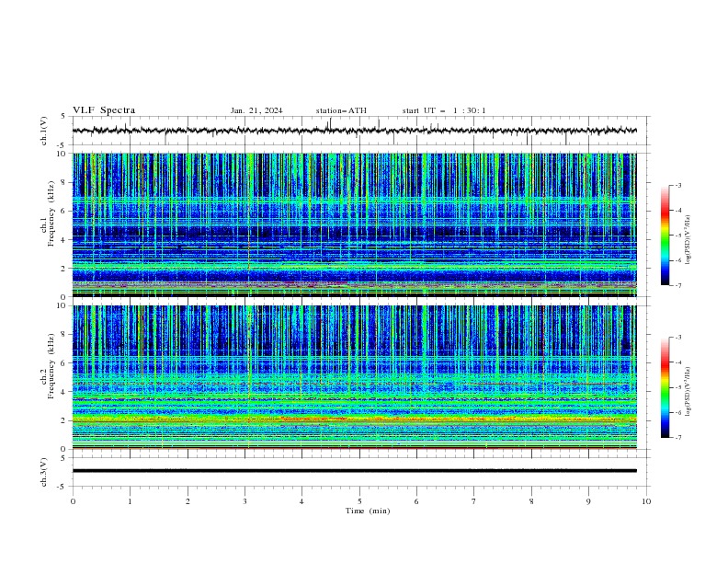Click the "station=ATH" header label
This screenshot has height=563, width=728.
(x=341, y=110)
